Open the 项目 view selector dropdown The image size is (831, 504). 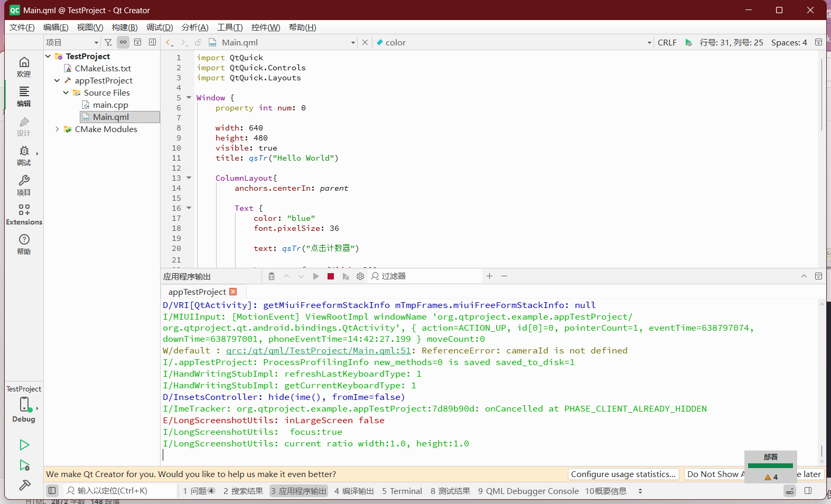click(x=72, y=42)
